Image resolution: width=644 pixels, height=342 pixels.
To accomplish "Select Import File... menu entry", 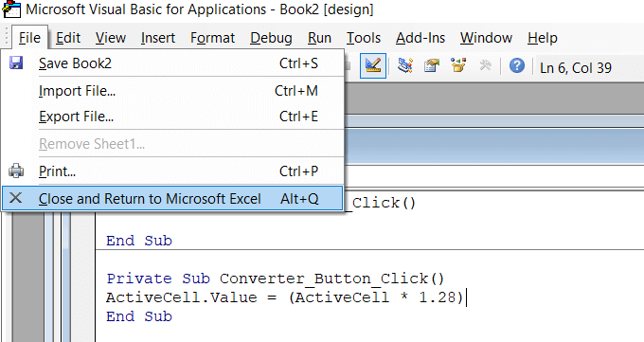I will (x=172, y=91).
